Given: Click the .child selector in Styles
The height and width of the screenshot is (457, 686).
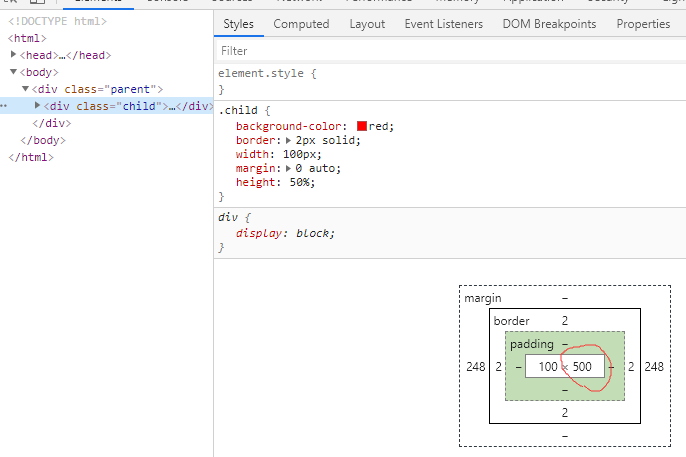Looking at the screenshot, I should (237, 109).
